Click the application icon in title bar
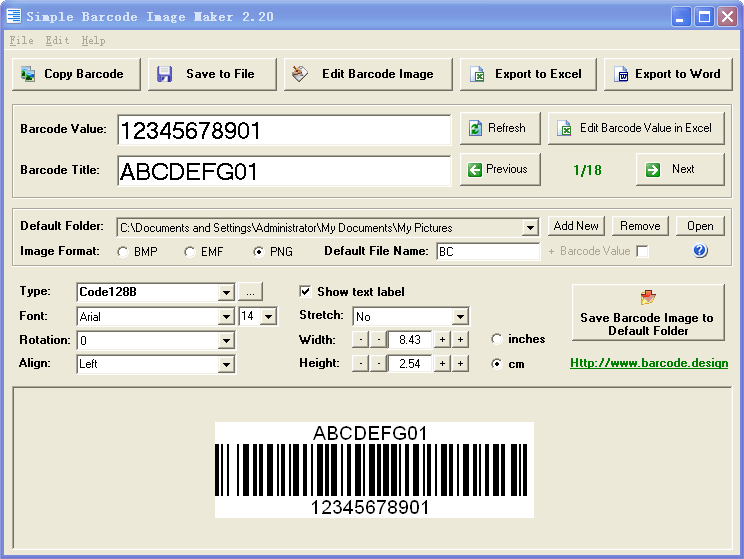Viewport: 744px width, 559px height. coord(14,16)
